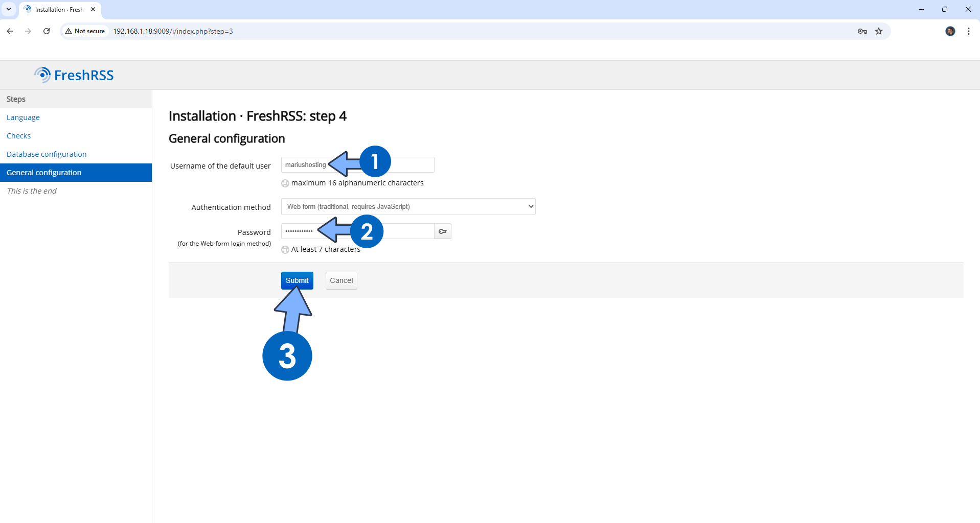Image resolution: width=980 pixels, height=523 pixels.
Task: Open saved passwords key icon in address bar
Action: (x=862, y=31)
